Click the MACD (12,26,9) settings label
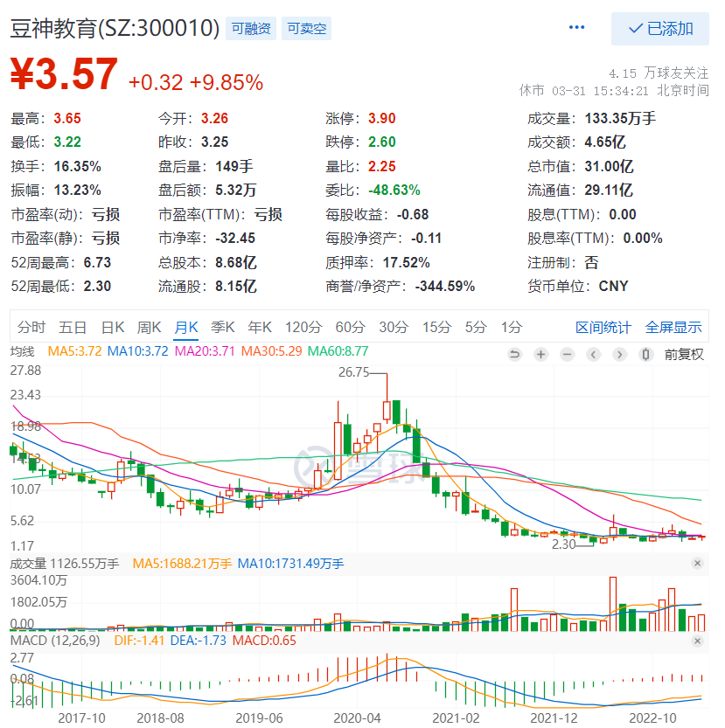Image resolution: width=725 pixels, height=728 pixels. 55,641
